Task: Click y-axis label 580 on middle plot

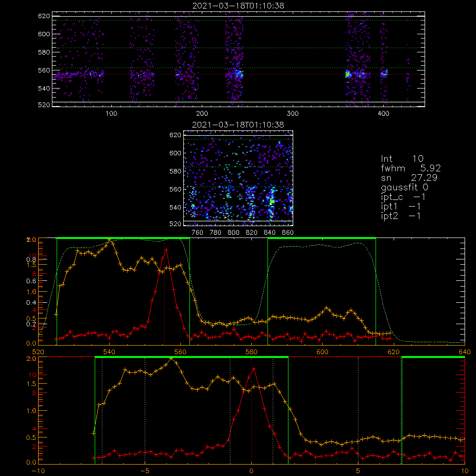Action: 175,171
